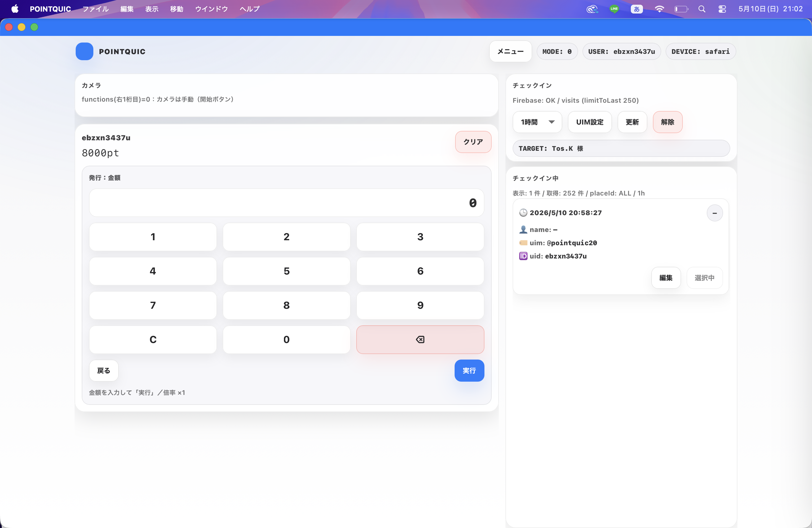Click the クリア button
812x528 pixels.
(473, 142)
